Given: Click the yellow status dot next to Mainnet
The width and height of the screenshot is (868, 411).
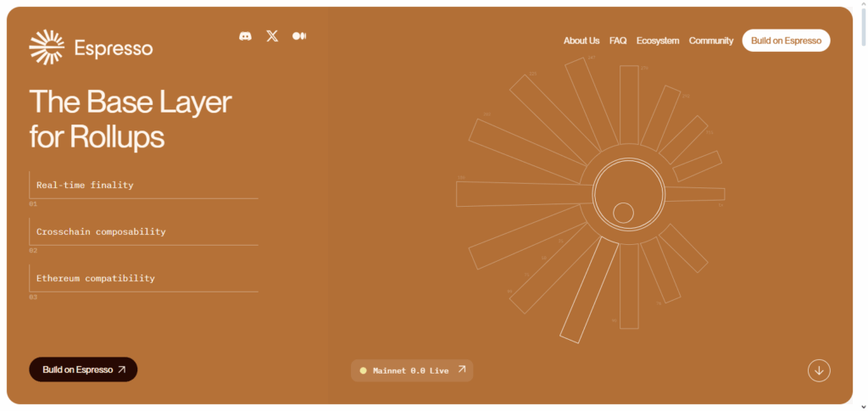Looking at the screenshot, I should tap(363, 370).
